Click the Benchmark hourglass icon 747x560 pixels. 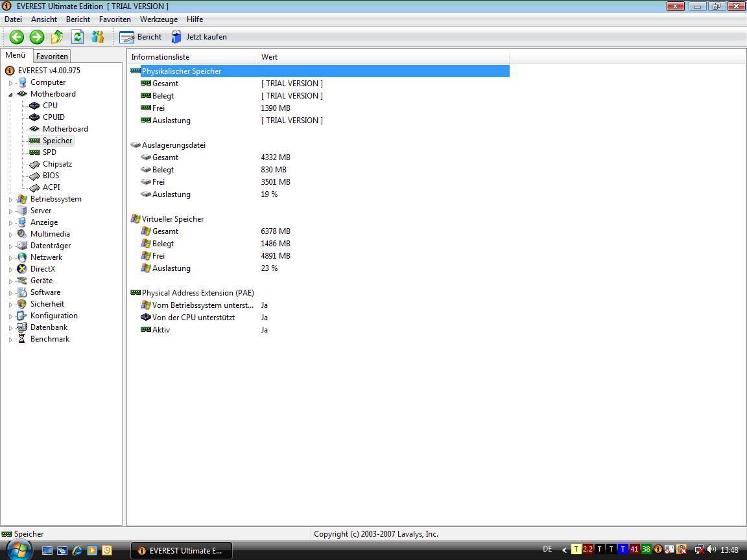(22, 339)
